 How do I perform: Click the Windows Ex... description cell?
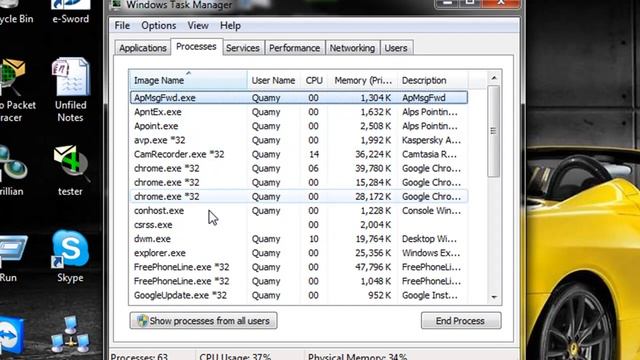click(x=431, y=253)
